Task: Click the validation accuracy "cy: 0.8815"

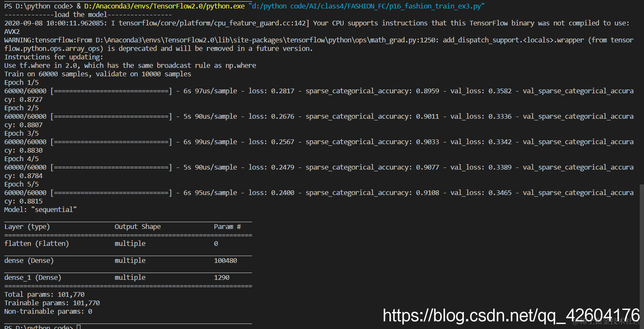Action: (23, 201)
